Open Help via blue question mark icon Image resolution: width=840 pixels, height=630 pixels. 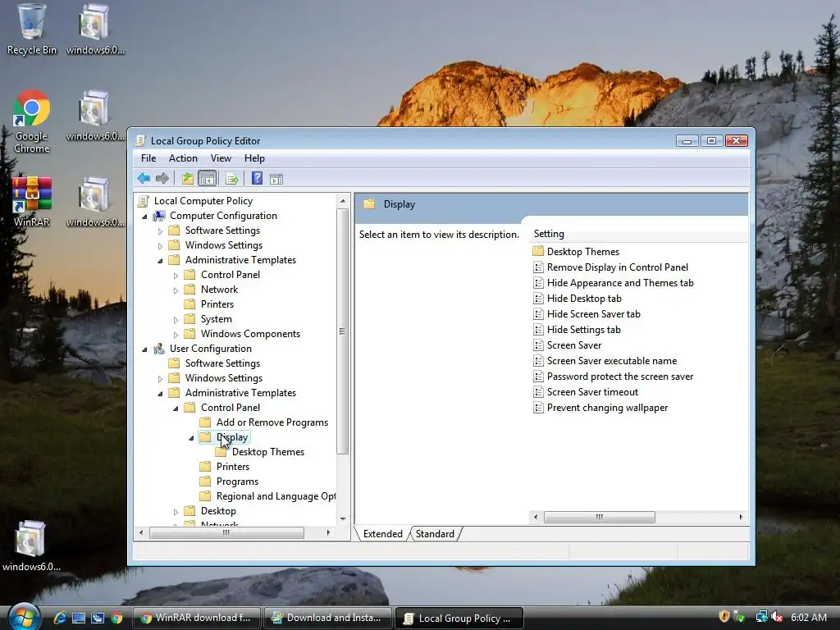click(x=257, y=178)
